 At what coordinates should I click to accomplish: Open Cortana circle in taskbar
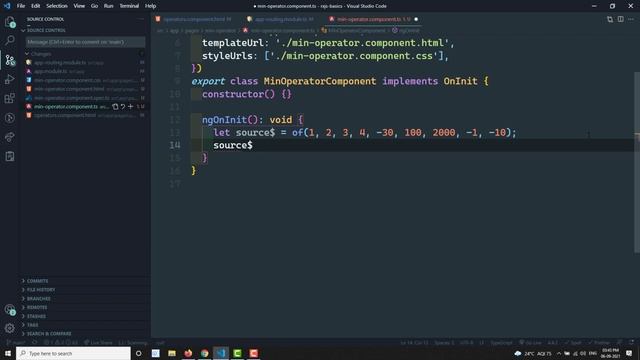(x=139, y=353)
